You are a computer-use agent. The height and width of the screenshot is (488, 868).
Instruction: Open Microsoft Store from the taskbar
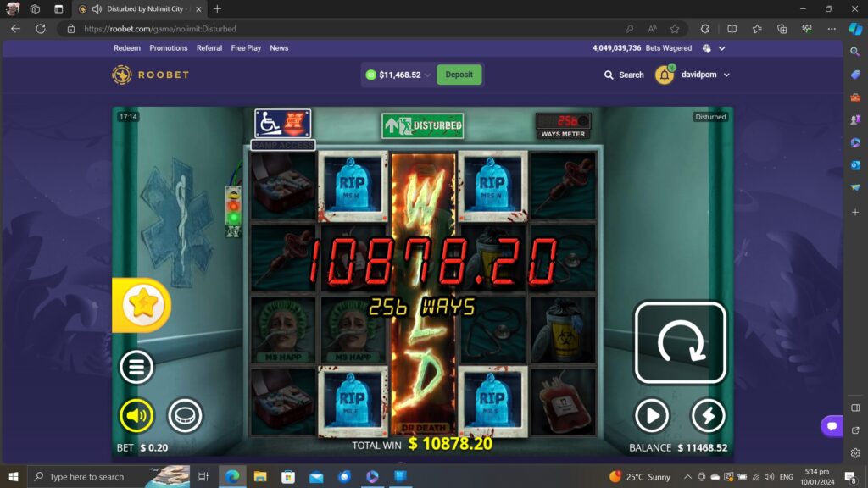coord(288,476)
